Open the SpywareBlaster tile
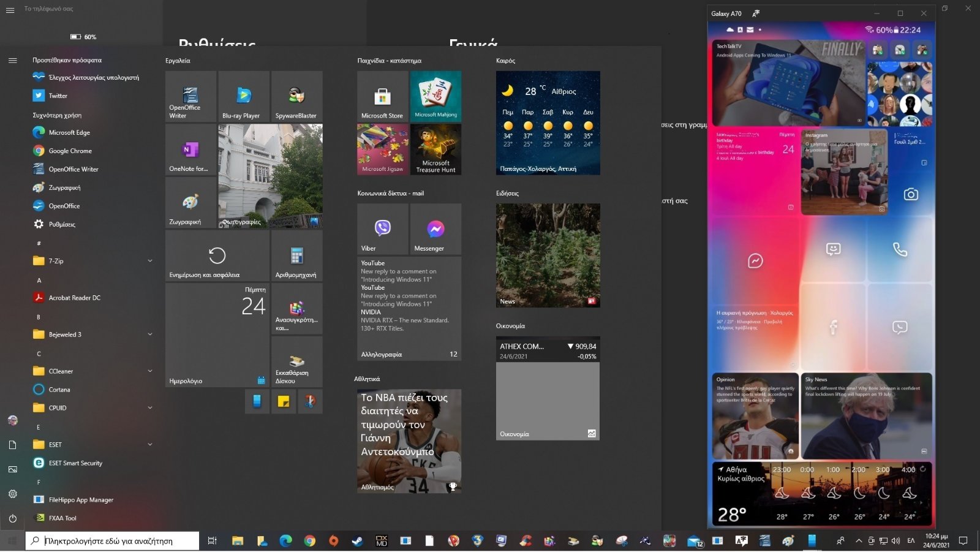The height and width of the screenshot is (552, 980). click(x=296, y=96)
